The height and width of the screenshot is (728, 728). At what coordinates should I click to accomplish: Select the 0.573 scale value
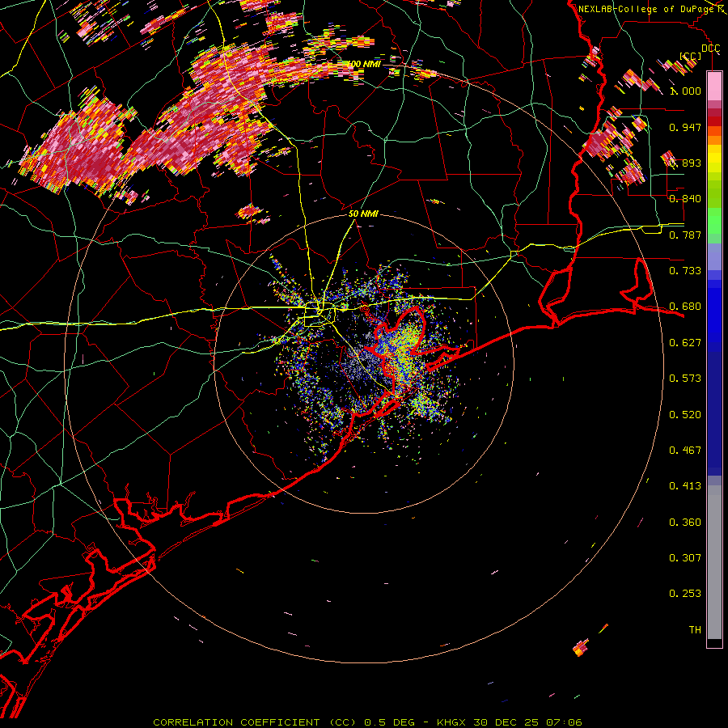(x=685, y=379)
